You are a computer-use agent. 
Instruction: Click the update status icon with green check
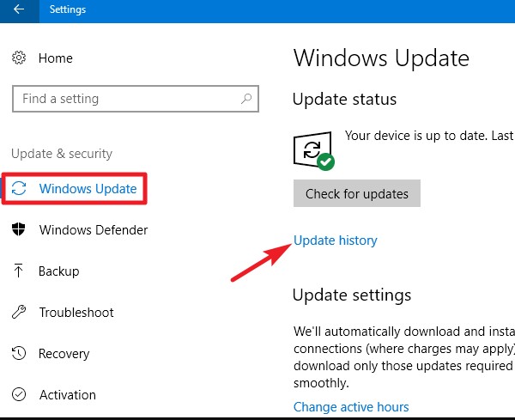click(x=313, y=151)
